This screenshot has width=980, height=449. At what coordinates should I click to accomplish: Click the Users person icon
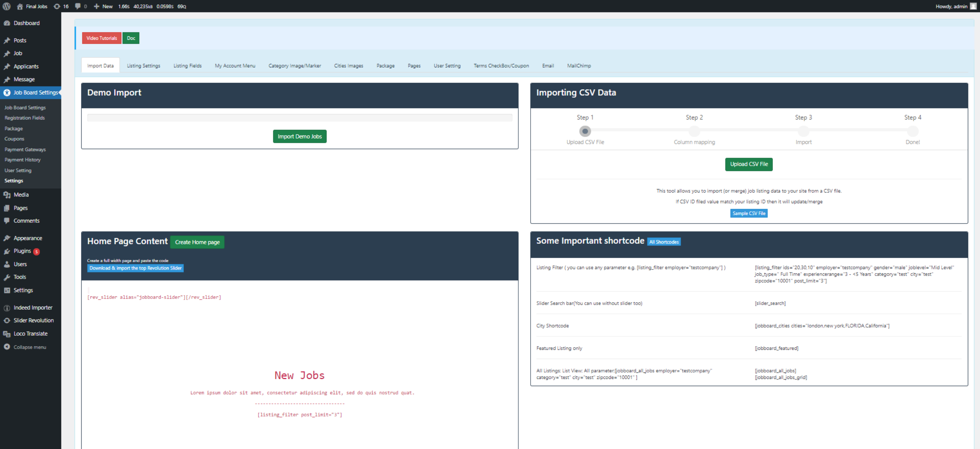(x=7, y=264)
